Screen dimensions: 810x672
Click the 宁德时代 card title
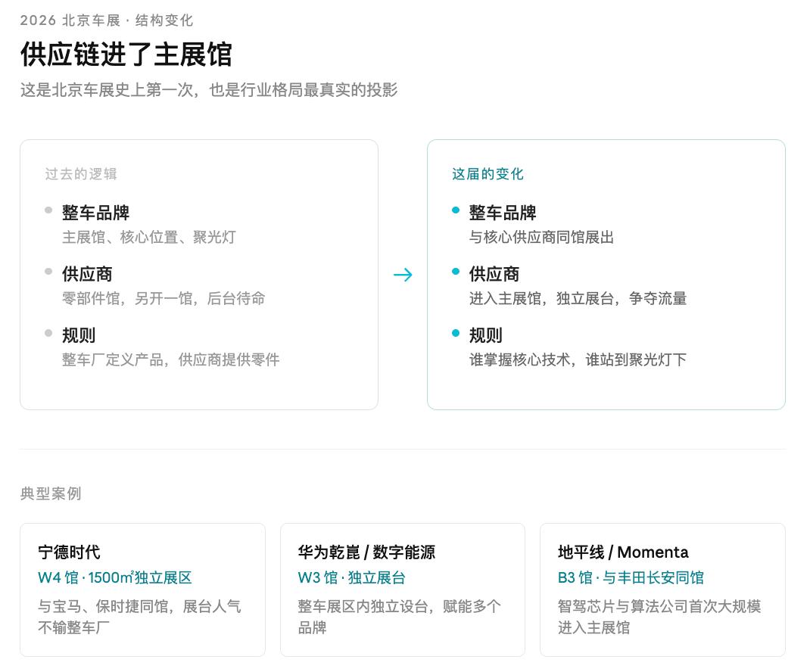(x=69, y=552)
